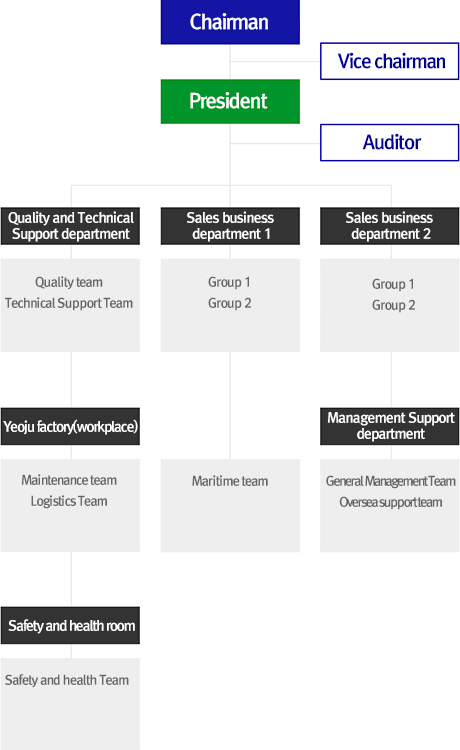Click the blue Chairman box

tap(230, 22)
